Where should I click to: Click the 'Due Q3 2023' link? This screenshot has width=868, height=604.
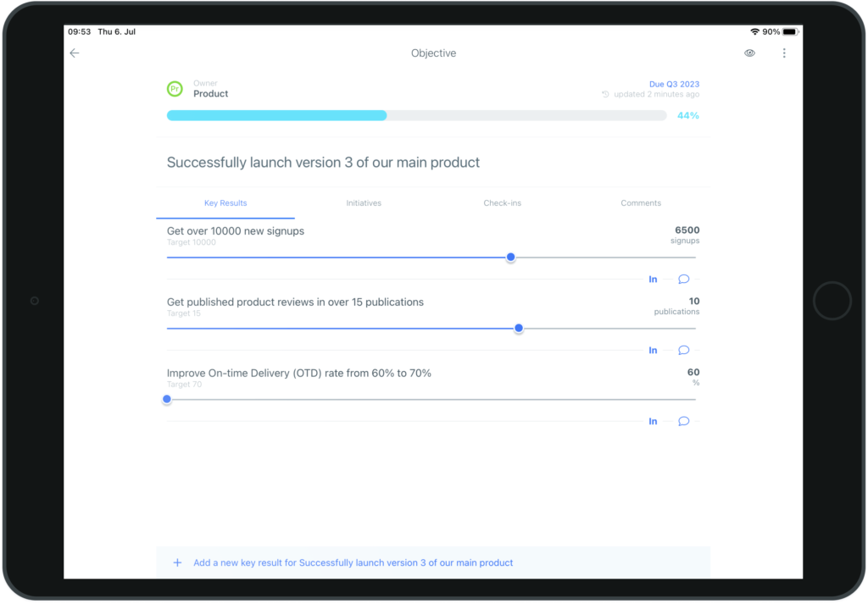[x=674, y=84]
